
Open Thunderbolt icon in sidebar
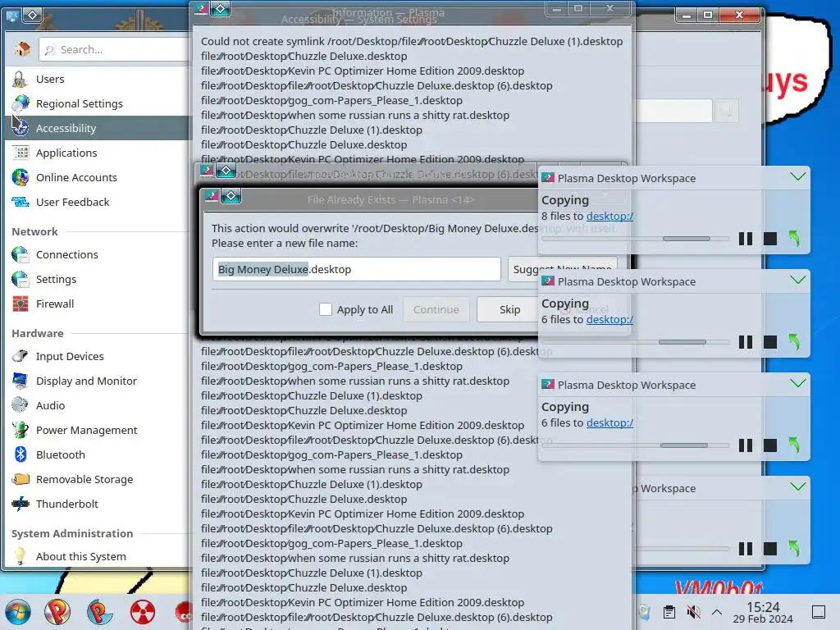[20, 504]
